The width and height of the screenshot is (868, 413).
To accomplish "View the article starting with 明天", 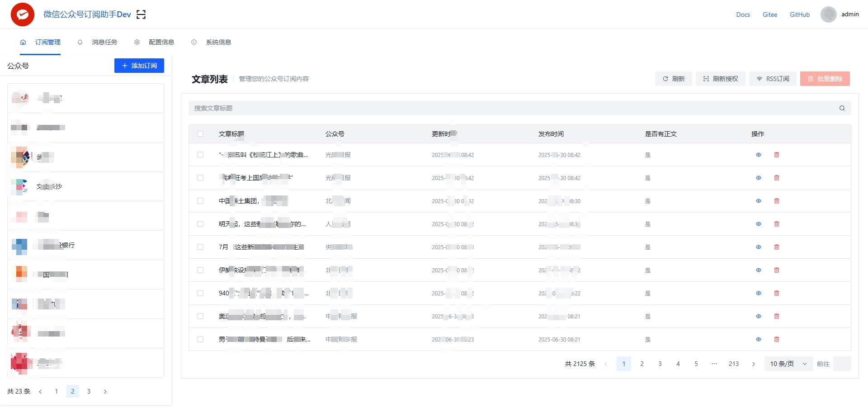I will pos(759,224).
